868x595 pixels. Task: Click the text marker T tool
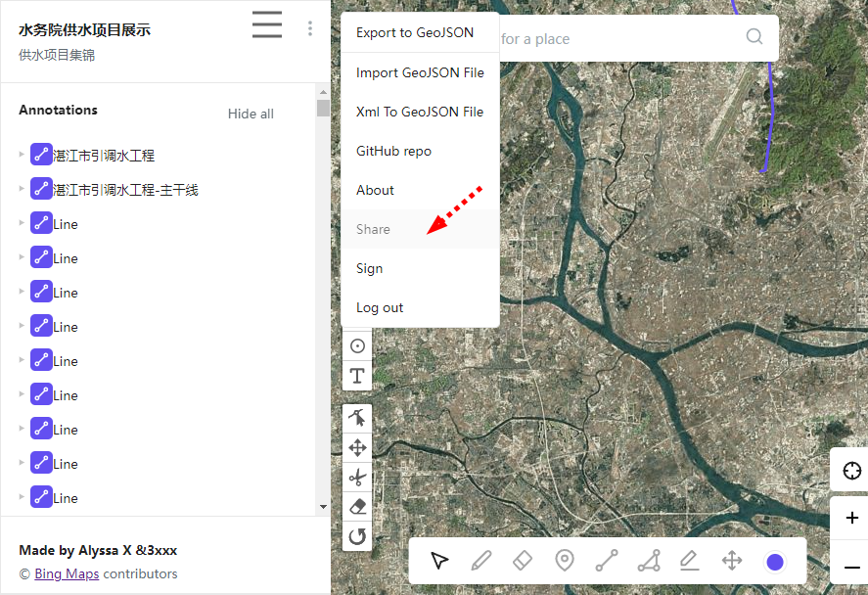tap(358, 376)
